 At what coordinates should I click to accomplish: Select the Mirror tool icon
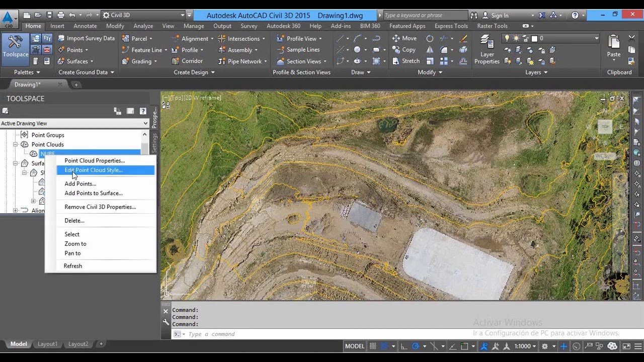(x=430, y=50)
